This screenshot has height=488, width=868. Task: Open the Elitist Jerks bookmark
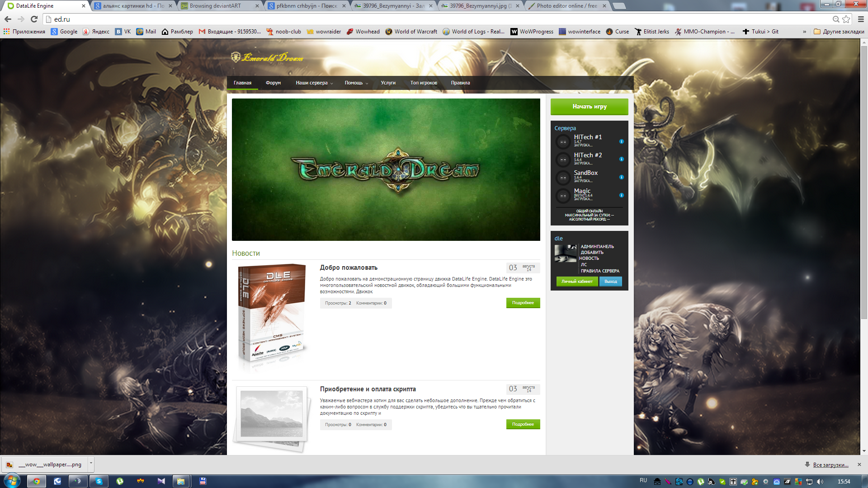pos(652,32)
